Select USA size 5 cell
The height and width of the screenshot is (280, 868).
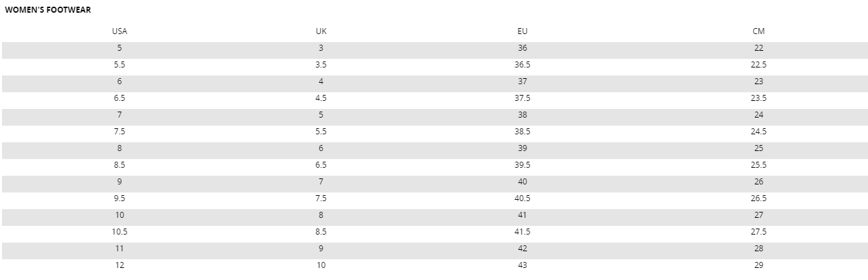tap(120, 48)
